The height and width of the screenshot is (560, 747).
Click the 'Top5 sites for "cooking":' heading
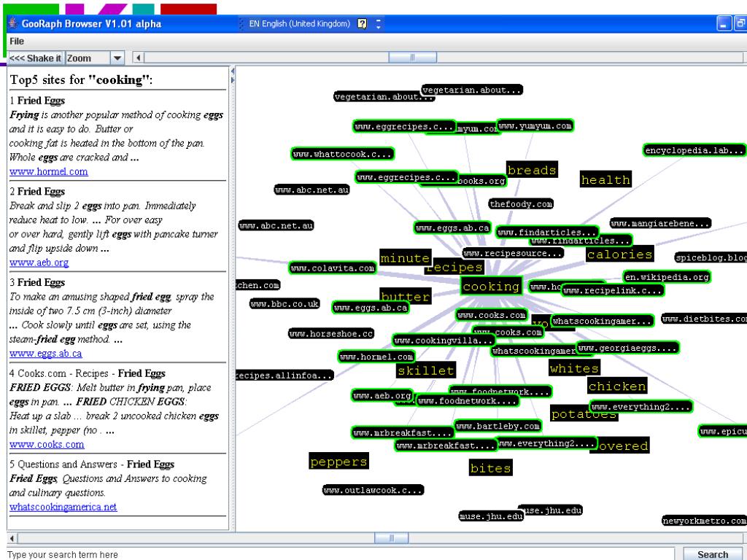point(82,79)
